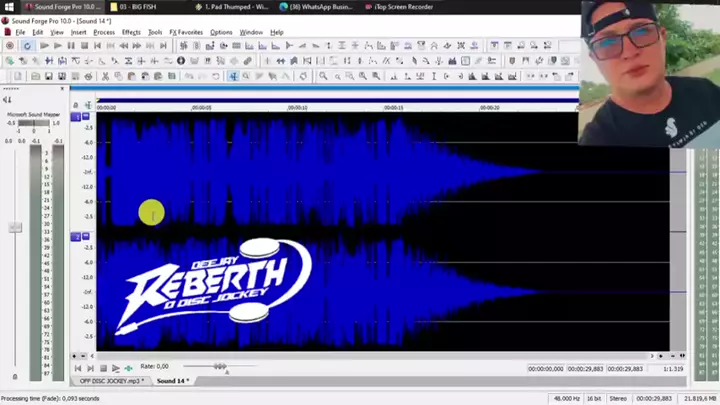Click Go to Start in the bottom playbar

pos(78,368)
